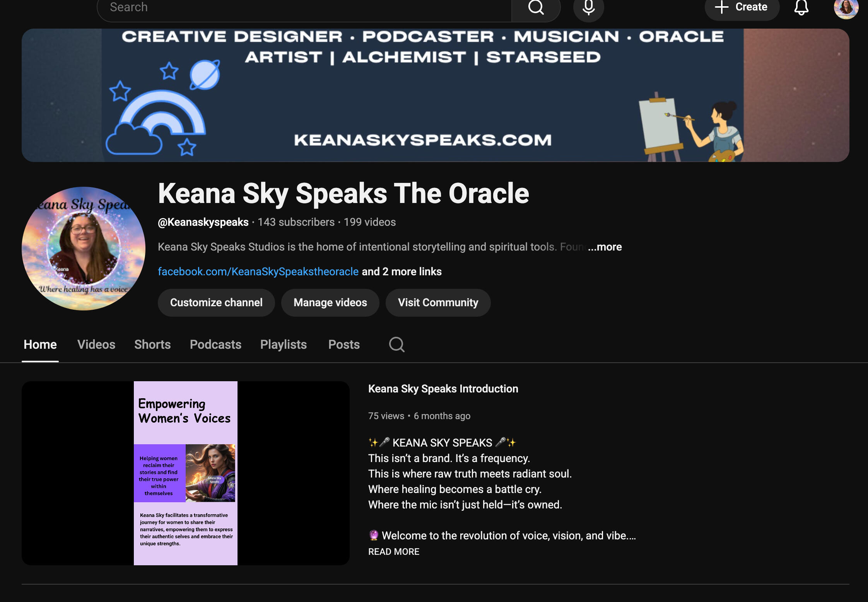
Task: Open the Podcasts tab
Action: click(x=215, y=344)
